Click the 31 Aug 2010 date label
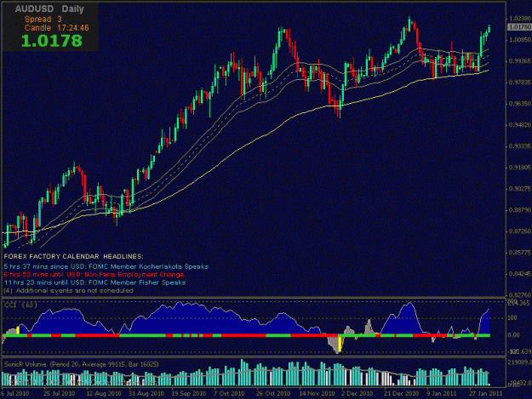This screenshot has width=532, height=399. [146, 394]
